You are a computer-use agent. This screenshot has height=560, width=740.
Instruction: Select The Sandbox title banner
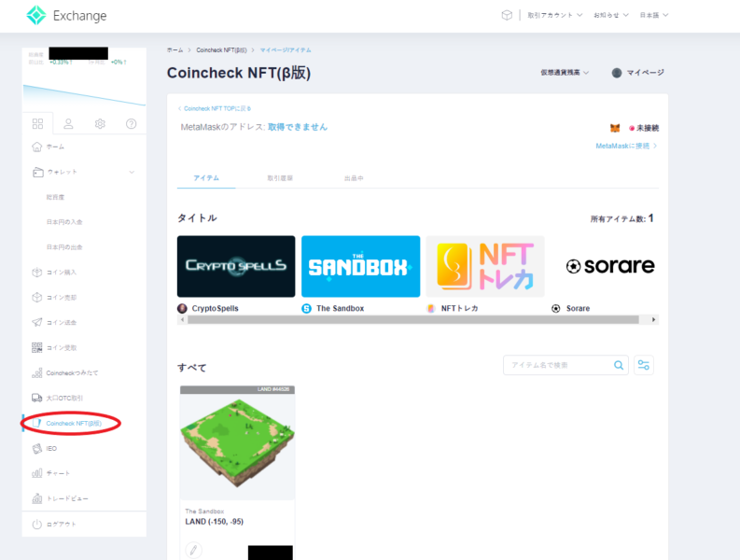click(x=360, y=266)
